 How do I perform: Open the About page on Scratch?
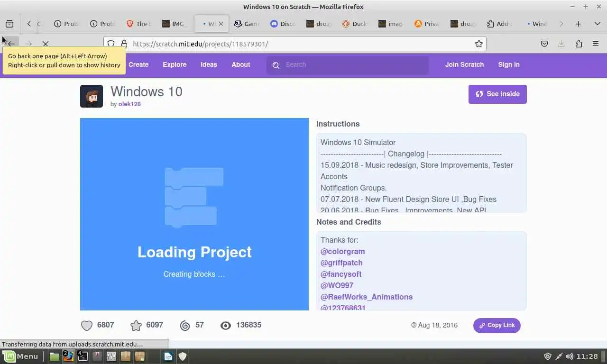[241, 64]
